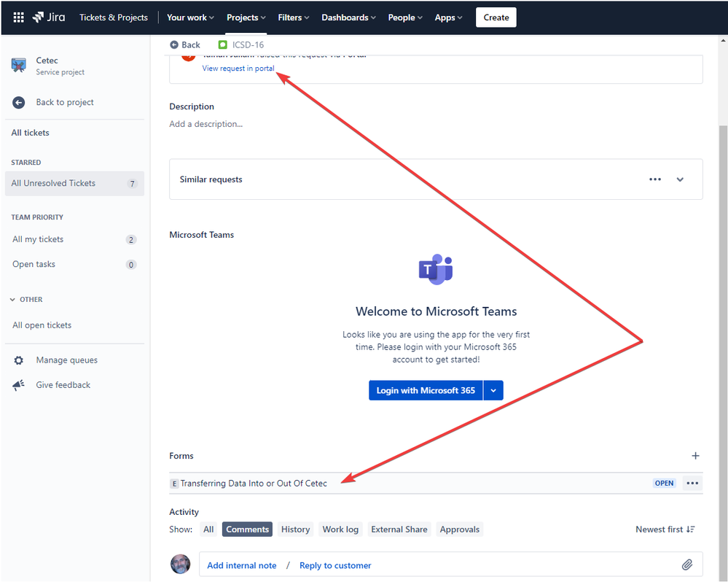Toggle the Newest first sort order
Viewport: 728px width, 582px height.
[665, 529]
